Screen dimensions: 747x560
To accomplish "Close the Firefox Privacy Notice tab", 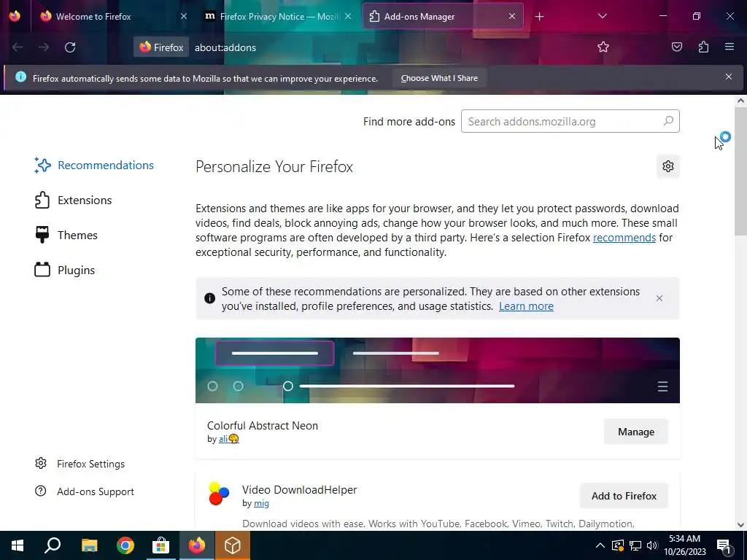I will (x=348, y=16).
